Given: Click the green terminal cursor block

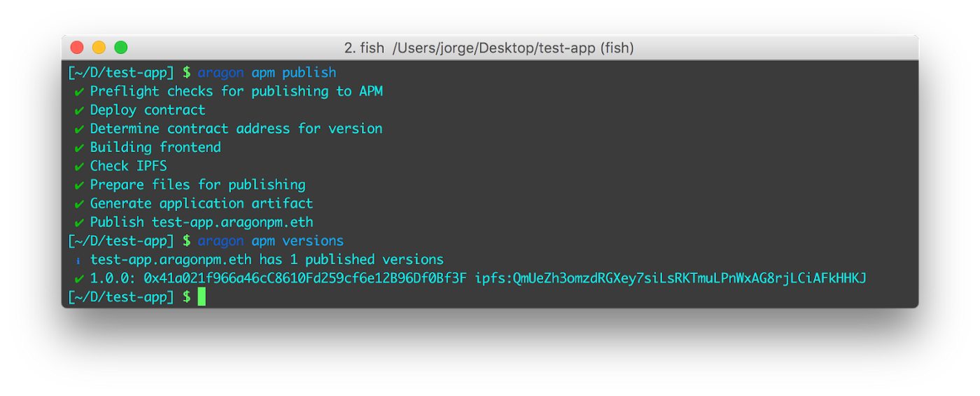Looking at the screenshot, I should coord(202,297).
